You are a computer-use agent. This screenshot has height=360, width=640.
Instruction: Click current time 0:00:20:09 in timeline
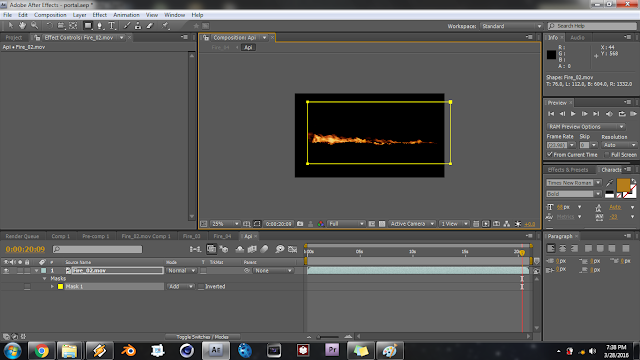tap(25, 249)
